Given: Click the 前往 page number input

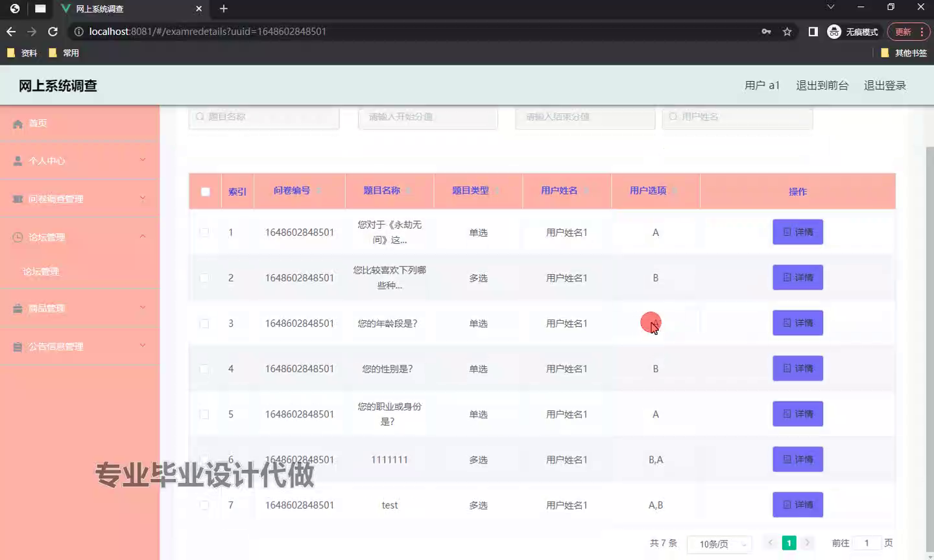Looking at the screenshot, I should coord(867,543).
